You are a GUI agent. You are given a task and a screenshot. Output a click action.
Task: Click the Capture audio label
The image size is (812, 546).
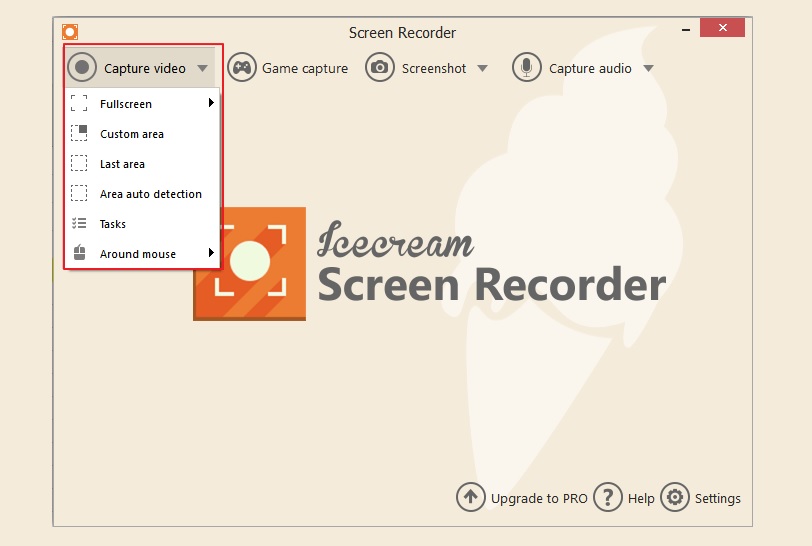(590, 68)
